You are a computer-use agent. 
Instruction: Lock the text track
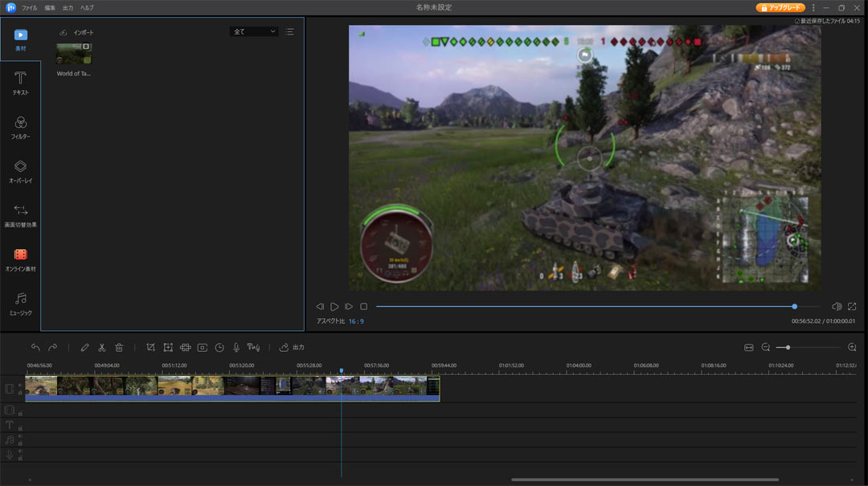pyautogui.click(x=20, y=428)
